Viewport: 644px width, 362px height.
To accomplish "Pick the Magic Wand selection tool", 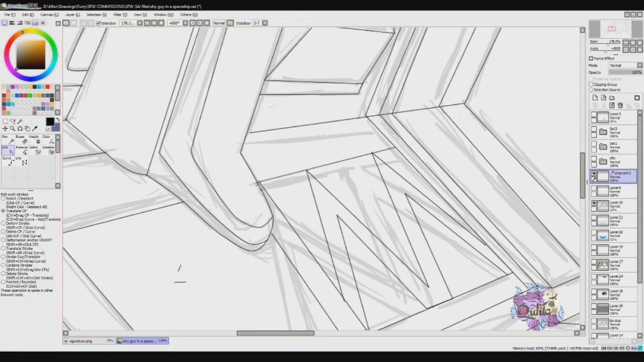I will (20, 121).
